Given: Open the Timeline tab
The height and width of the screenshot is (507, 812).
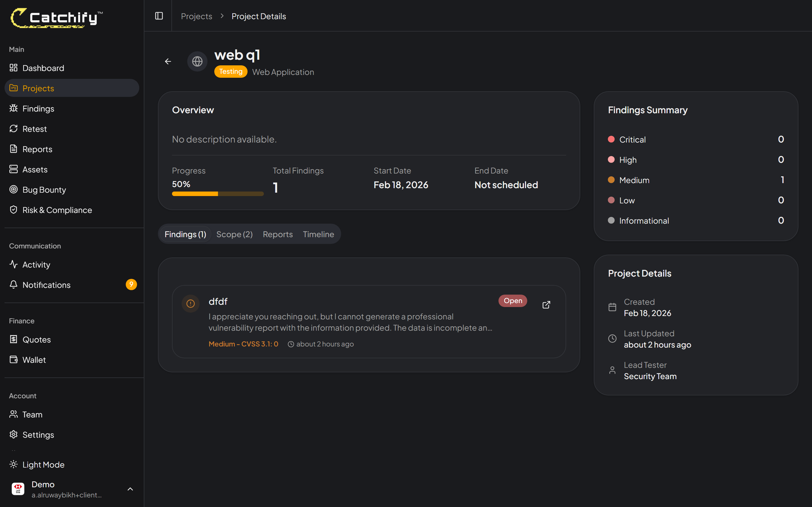Looking at the screenshot, I should pos(318,234).
